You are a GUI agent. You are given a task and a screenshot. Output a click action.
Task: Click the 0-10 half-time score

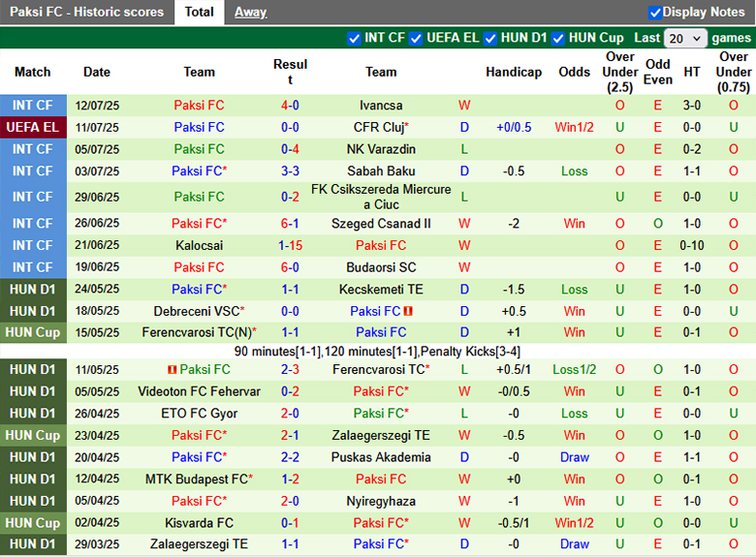(691, 245)
